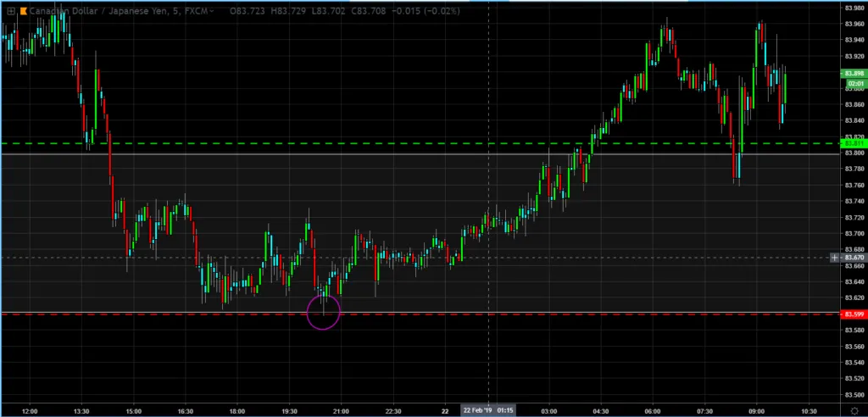
Task: Click the 10:30 label on the time axis
Action: tap(809, 411)
